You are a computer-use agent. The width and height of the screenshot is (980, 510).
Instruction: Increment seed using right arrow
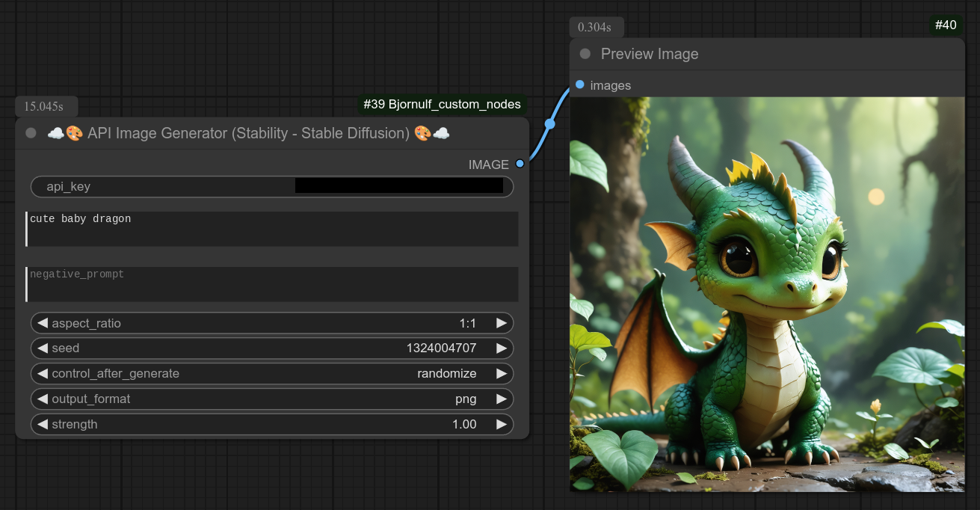click(x=502, y=348)
